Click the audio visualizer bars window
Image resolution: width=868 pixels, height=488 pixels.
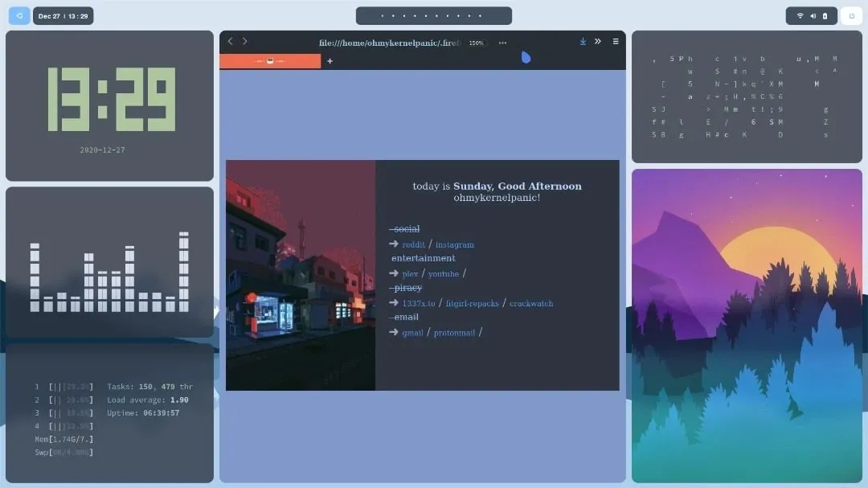(x=109, y=262)
